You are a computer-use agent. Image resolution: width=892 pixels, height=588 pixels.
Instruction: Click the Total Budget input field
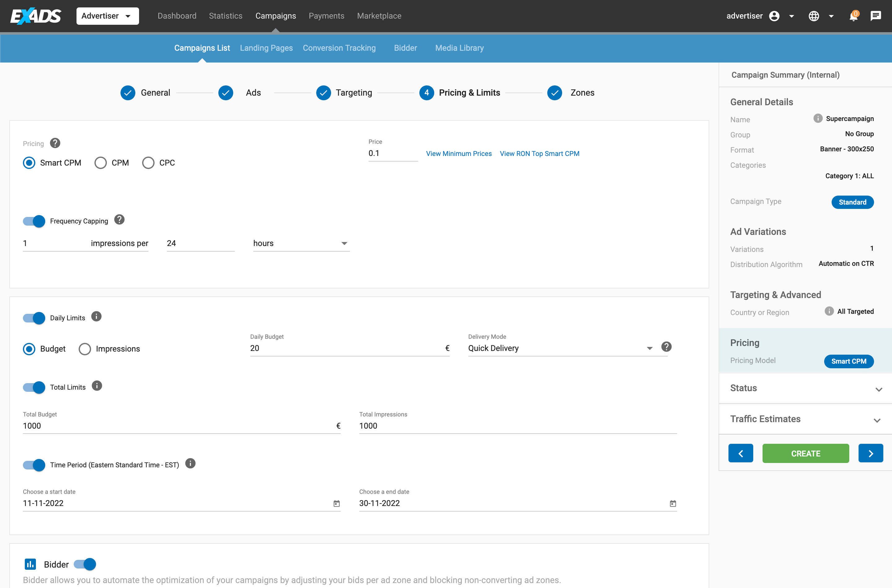[x=181, y=426]
